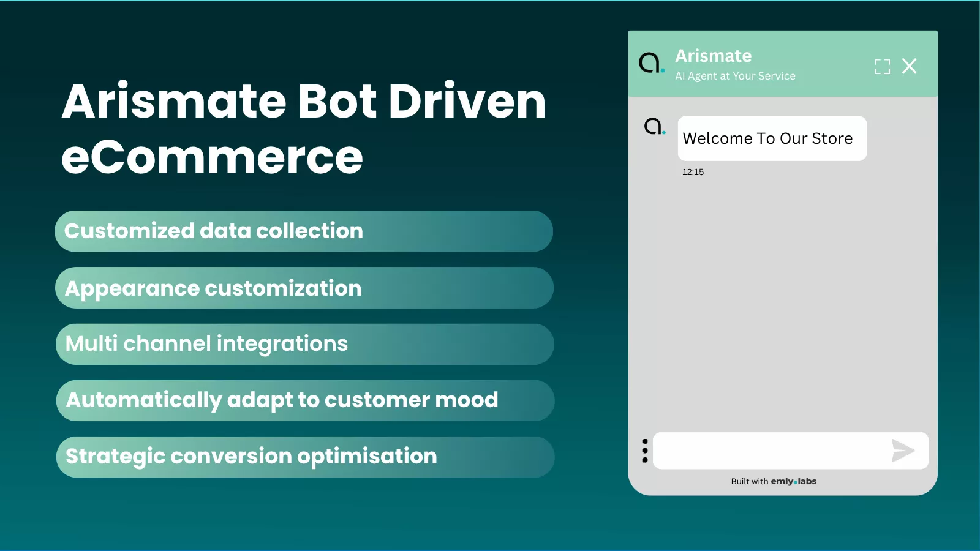Viewport: 980px width, 551px height.
Task: Click Automatically adapt to customer mood pill
Action: [x=305, y=400]
